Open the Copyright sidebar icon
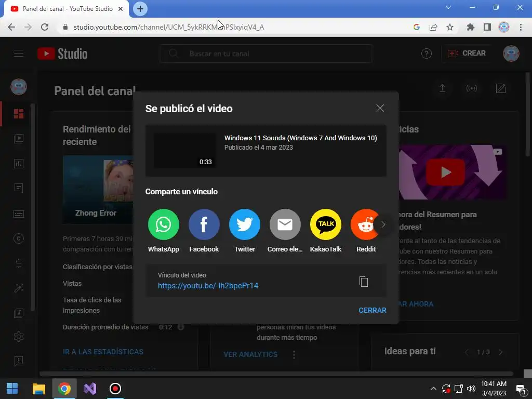 tap(19, 239)
